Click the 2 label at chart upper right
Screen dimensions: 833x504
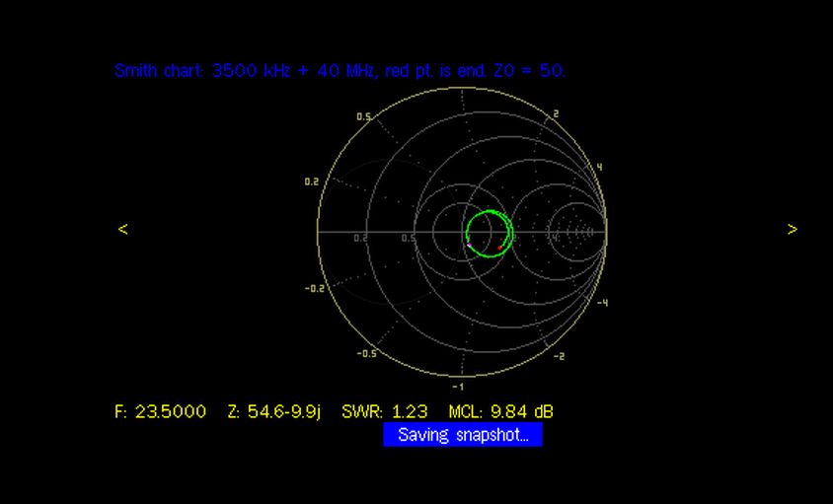(x=556, y=114)
